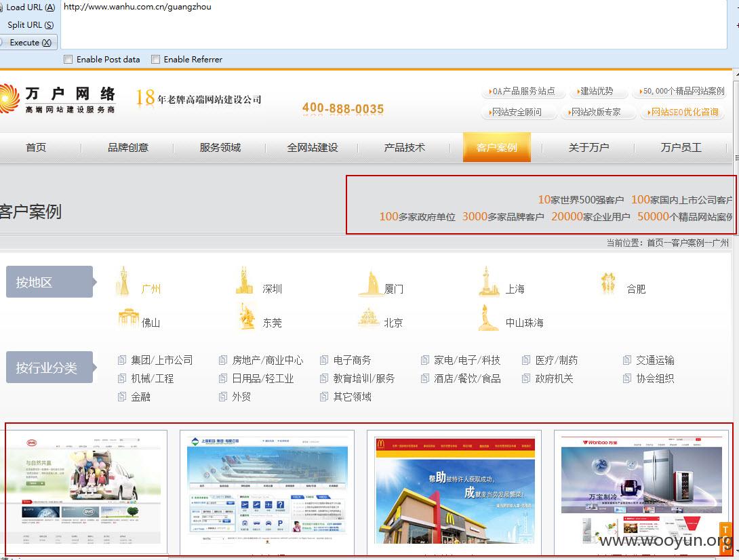
Task: Choose the Shanghai tower icon
Action: tap(488, 281)
